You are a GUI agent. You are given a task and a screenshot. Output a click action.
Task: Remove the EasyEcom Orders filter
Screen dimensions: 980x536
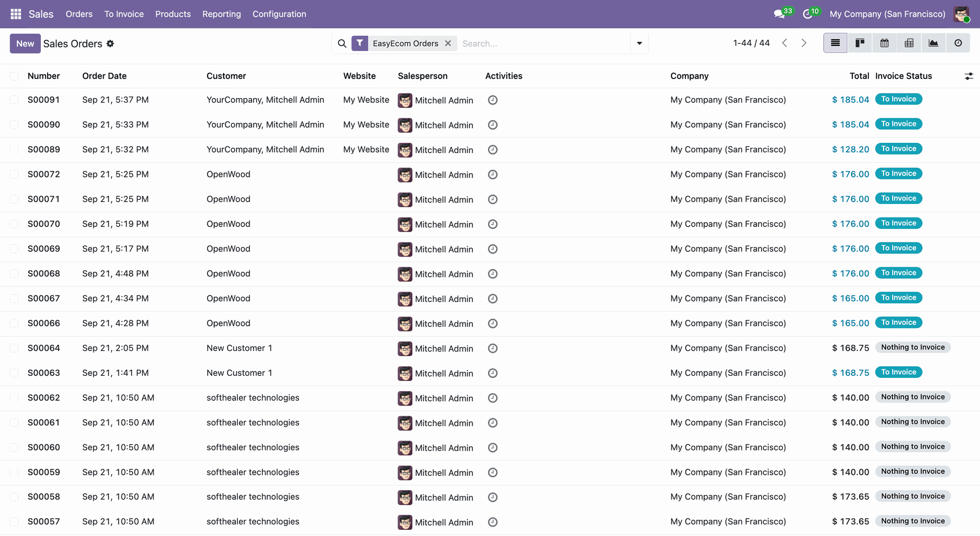448,43
